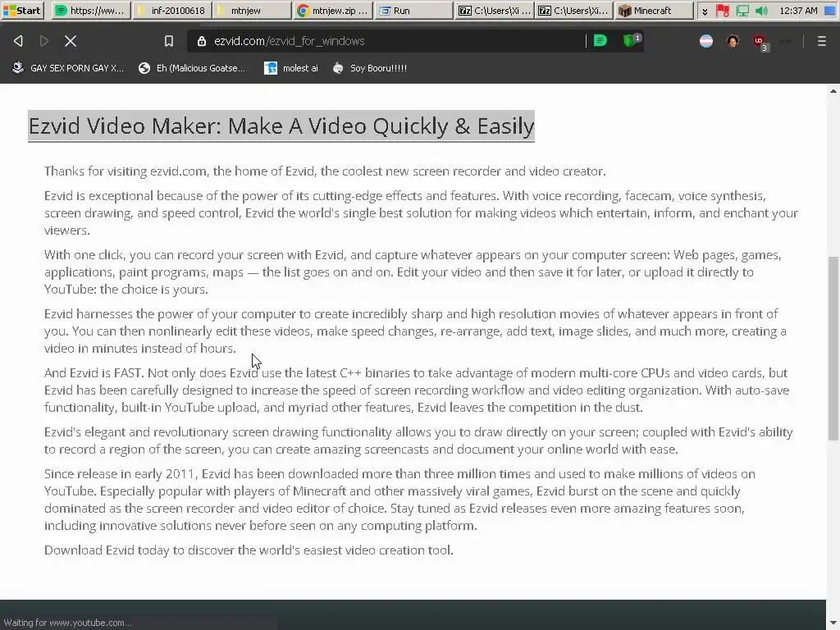The height and width of the screenshot is (630, 840).
Task: Click the red flag tray icon
Action: point(724,10)
